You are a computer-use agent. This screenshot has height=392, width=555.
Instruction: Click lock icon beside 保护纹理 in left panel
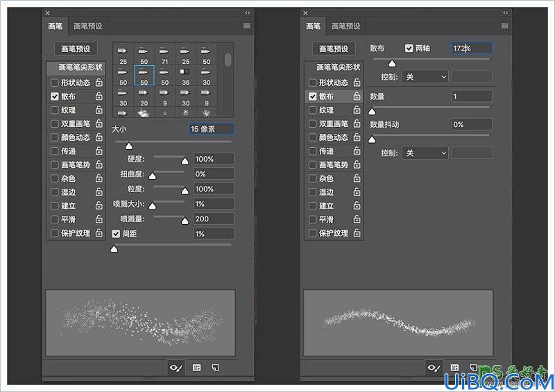[x=99, y=233]
